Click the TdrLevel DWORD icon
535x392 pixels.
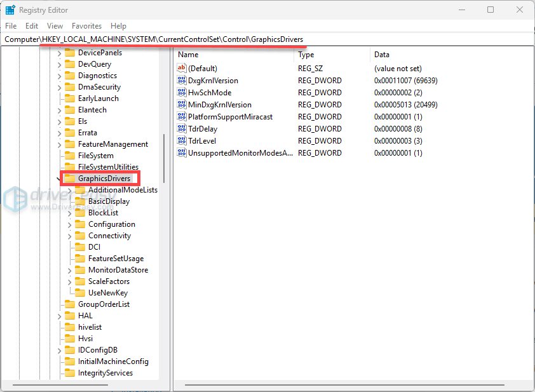[x=182, y=141]
